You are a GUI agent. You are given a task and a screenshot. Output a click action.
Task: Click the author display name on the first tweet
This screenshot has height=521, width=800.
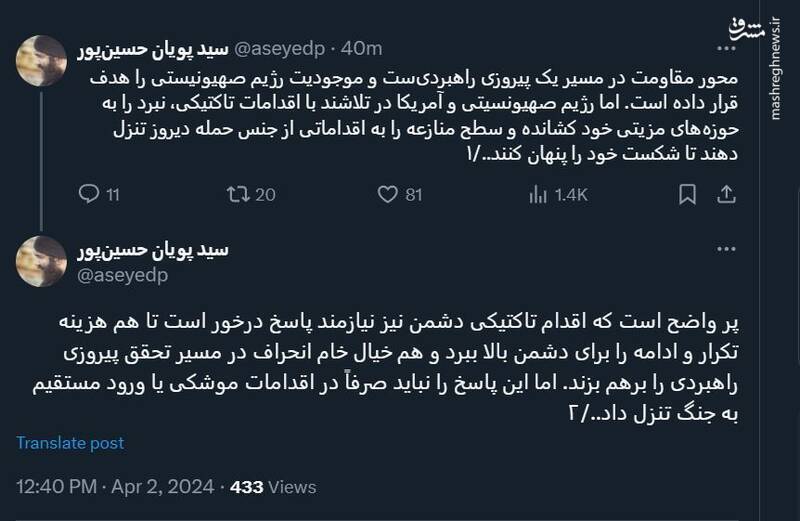pyautogui.click(x=154, y=48)
